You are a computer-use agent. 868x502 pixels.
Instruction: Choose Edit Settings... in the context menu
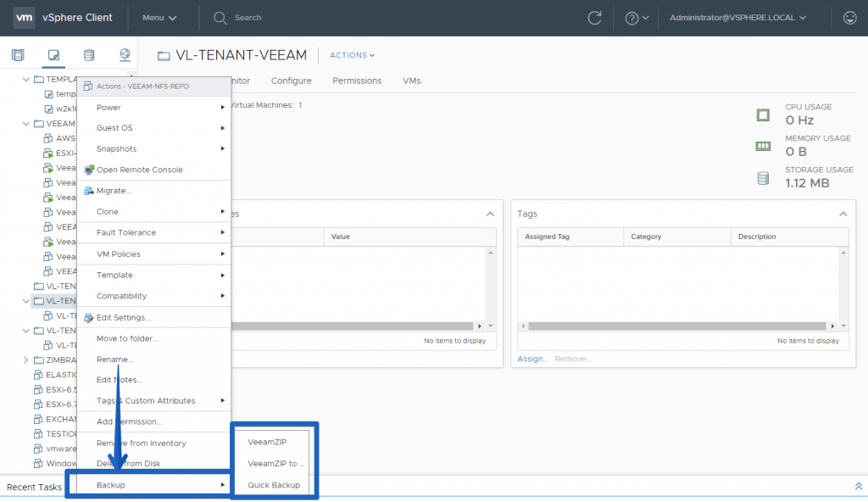[154, 317]
